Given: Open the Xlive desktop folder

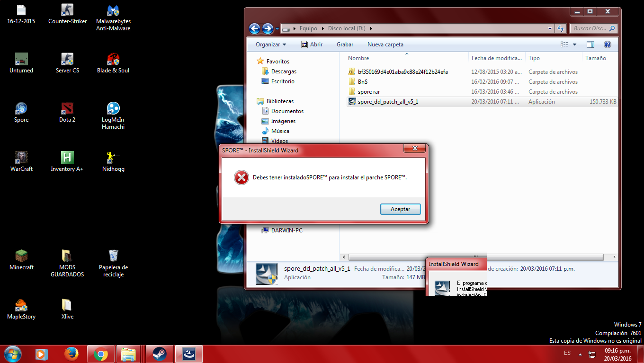Looking at the screenshot, I should pyautogui.click(x=67, y=309).
